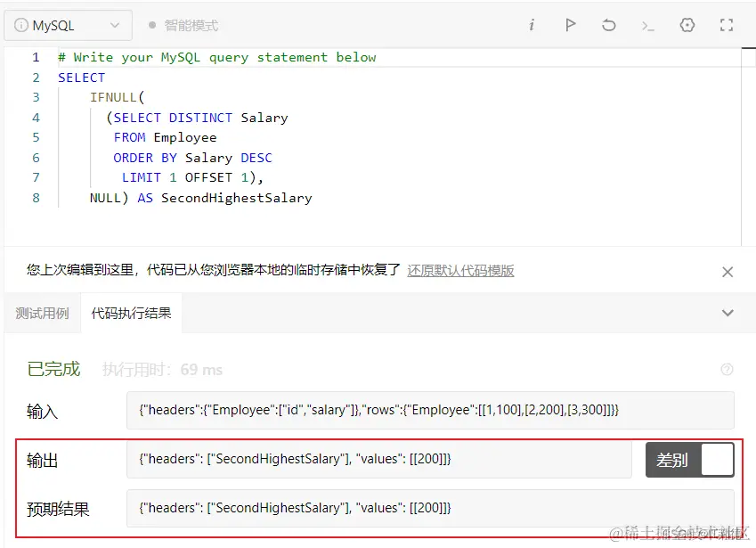Click the 还原默认代码模版 link

point(460,271)
